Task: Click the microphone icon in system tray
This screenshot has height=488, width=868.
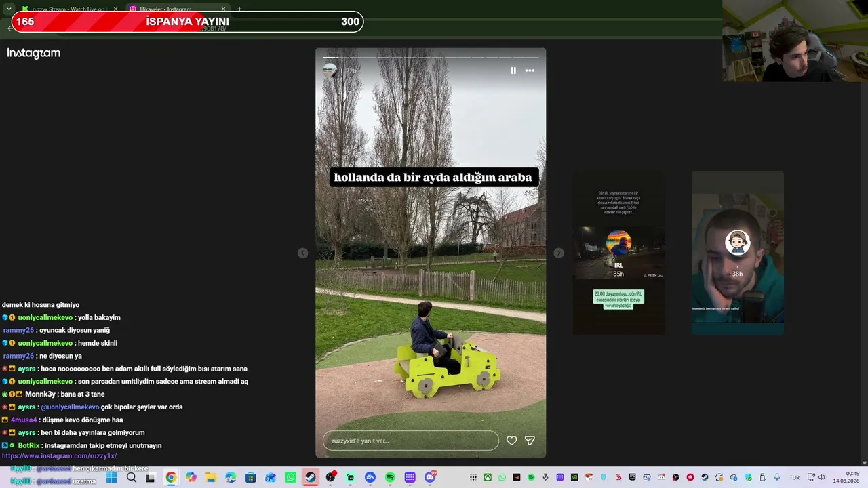Action: 777,478
